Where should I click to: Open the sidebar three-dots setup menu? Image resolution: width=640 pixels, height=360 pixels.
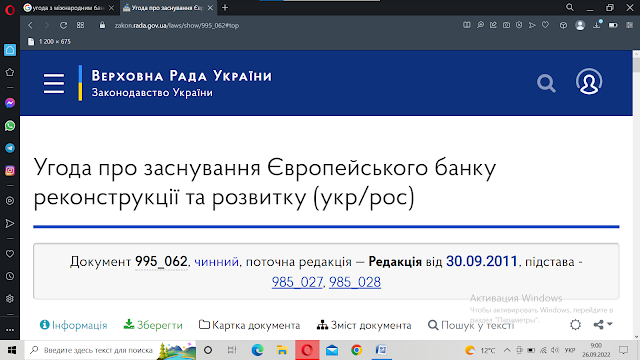[10, 330]
